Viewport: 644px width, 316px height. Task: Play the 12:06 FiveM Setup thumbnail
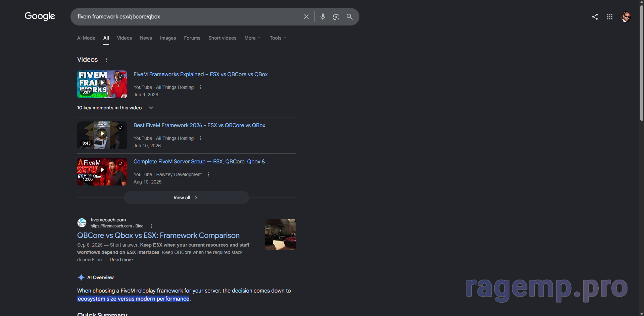click(x=102, y=171)
